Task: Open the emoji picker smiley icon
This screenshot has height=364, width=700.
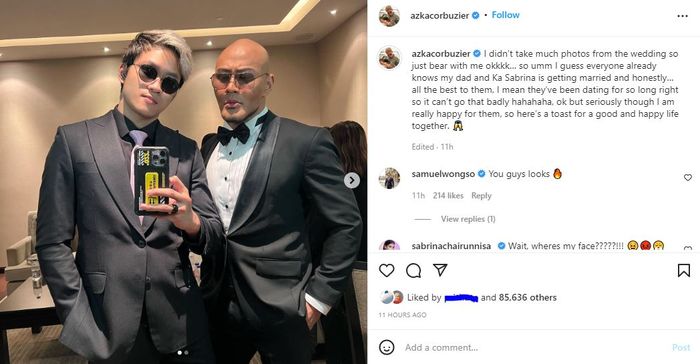Action: click(387, 347)
